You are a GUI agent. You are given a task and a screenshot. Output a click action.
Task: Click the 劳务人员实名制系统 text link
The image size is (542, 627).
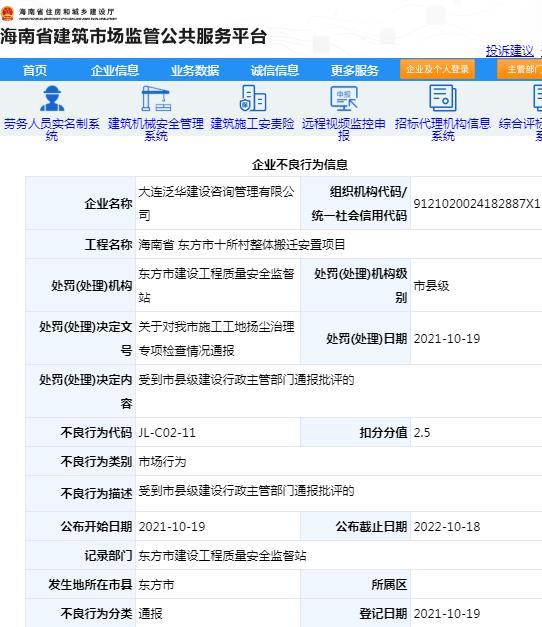(52, 130)
